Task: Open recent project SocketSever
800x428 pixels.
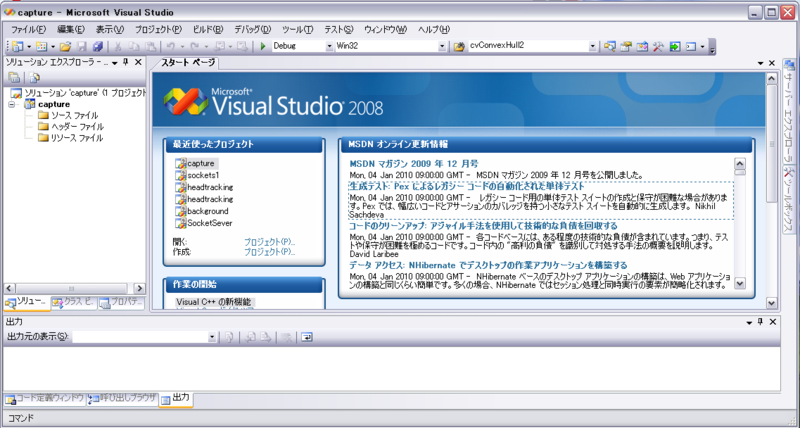Action: tap(209, 223)
